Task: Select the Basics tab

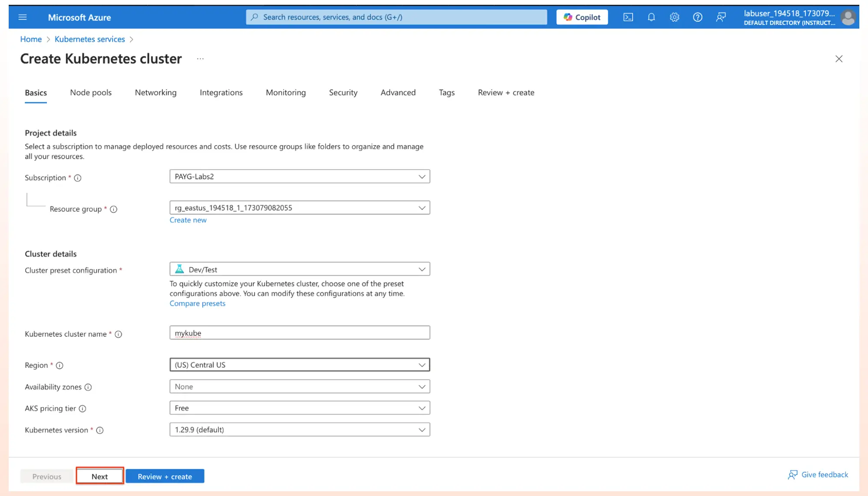Action: (36, 93)
